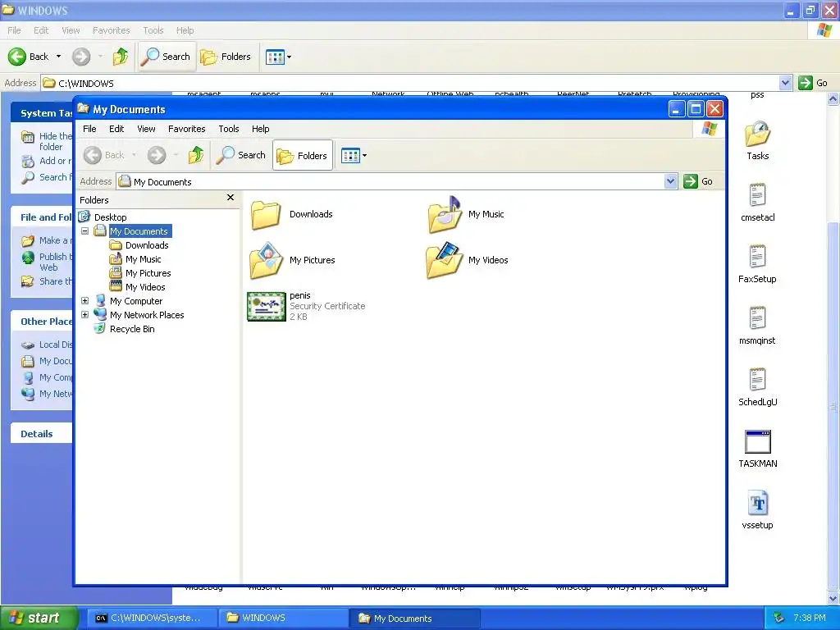The image size is (840, 630).
Task: Click Go button in WINDOWS address bar
Action: point(813,83)
